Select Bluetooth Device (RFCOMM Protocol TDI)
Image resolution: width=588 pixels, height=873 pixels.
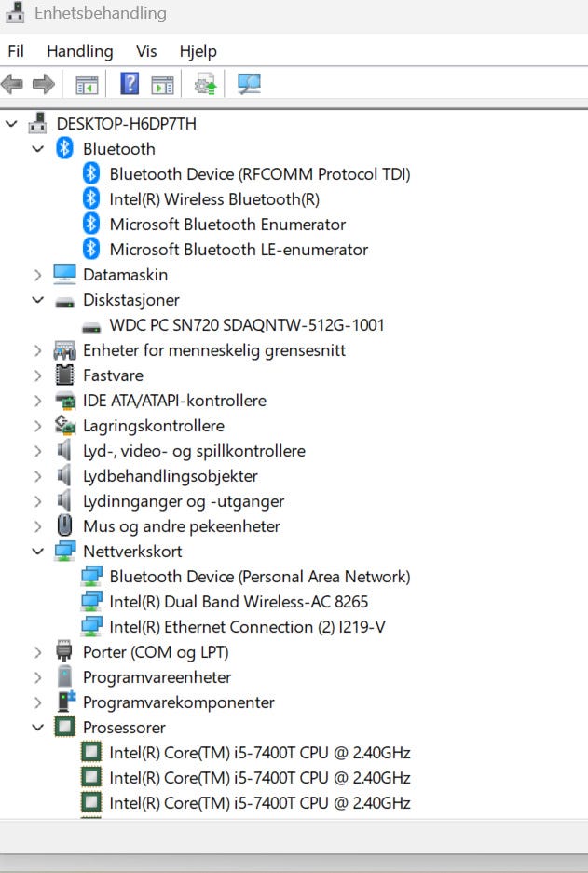coord(260,173)
